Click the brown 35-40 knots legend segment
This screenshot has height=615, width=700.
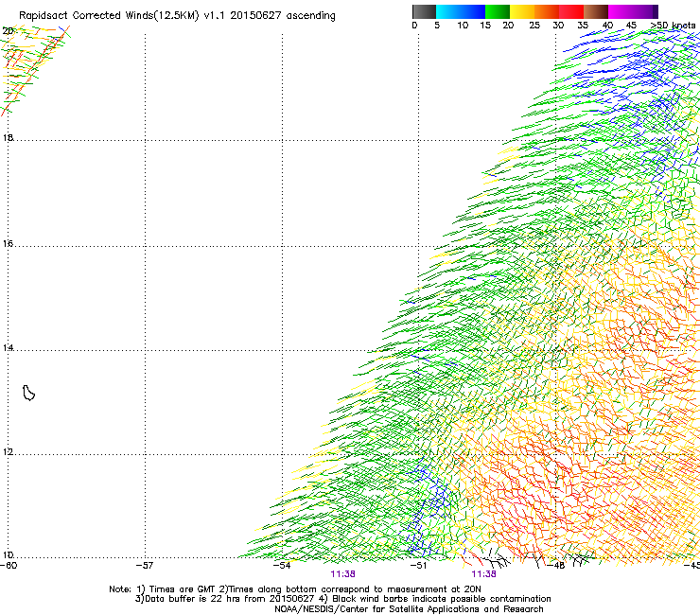[x=596, y=11]
